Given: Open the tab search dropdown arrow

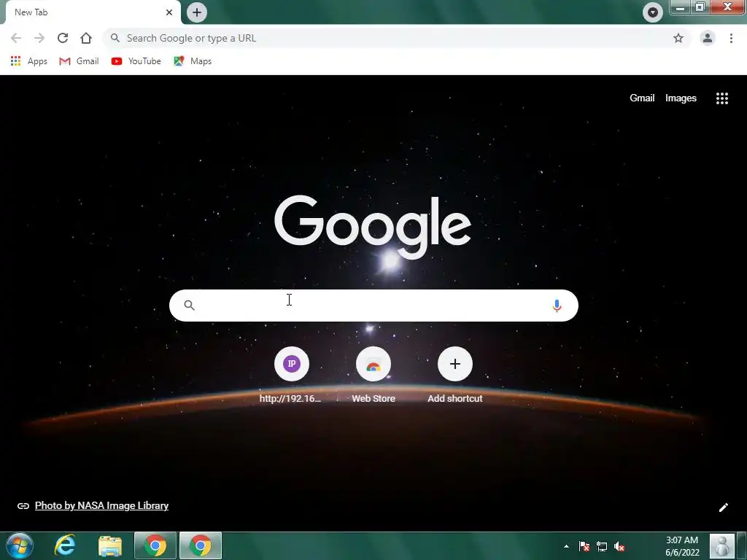Looking at the screenshot, I should tap(653, 12).
